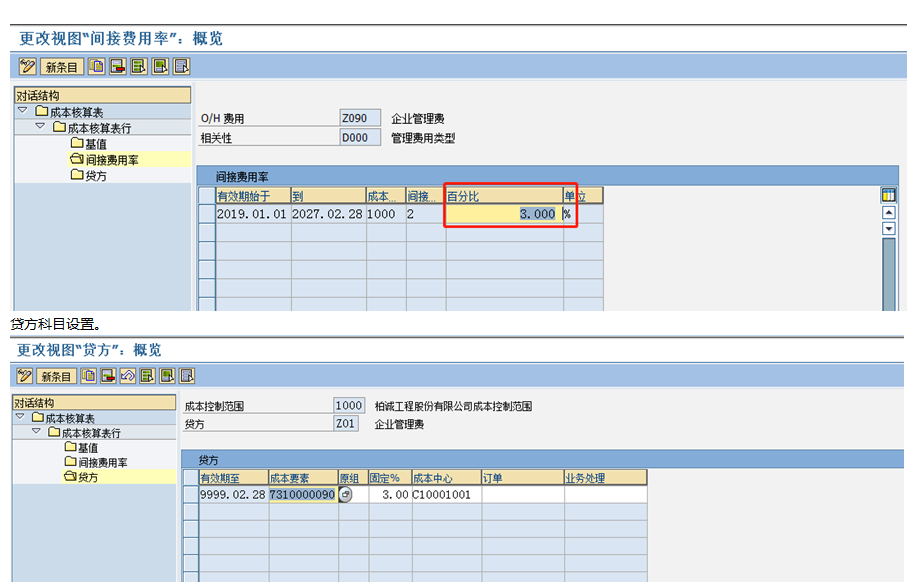Click date cell 9999.02.28
This screenshot has height=584, width=909.
pos(234,495)
